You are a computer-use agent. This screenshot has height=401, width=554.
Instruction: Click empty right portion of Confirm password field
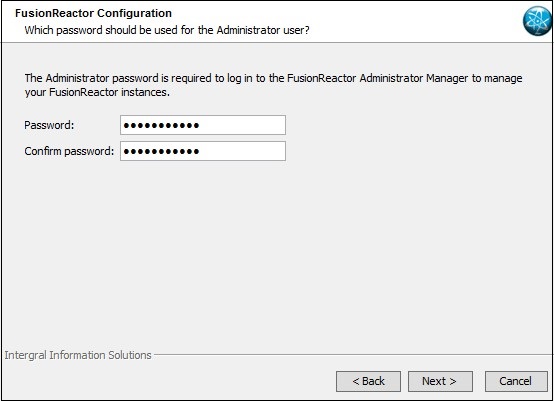tap(242, 151)
